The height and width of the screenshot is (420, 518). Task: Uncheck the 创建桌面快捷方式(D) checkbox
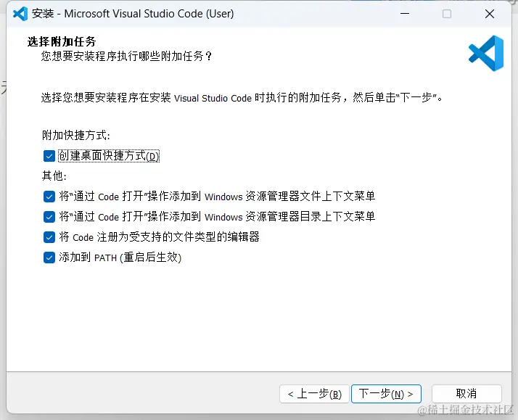coord(49,156)
